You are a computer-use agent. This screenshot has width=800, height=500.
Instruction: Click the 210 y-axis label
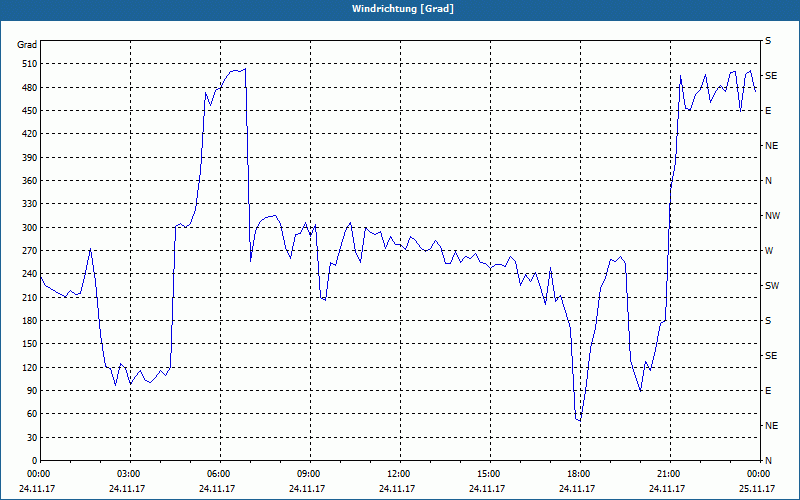pos(30,297)
